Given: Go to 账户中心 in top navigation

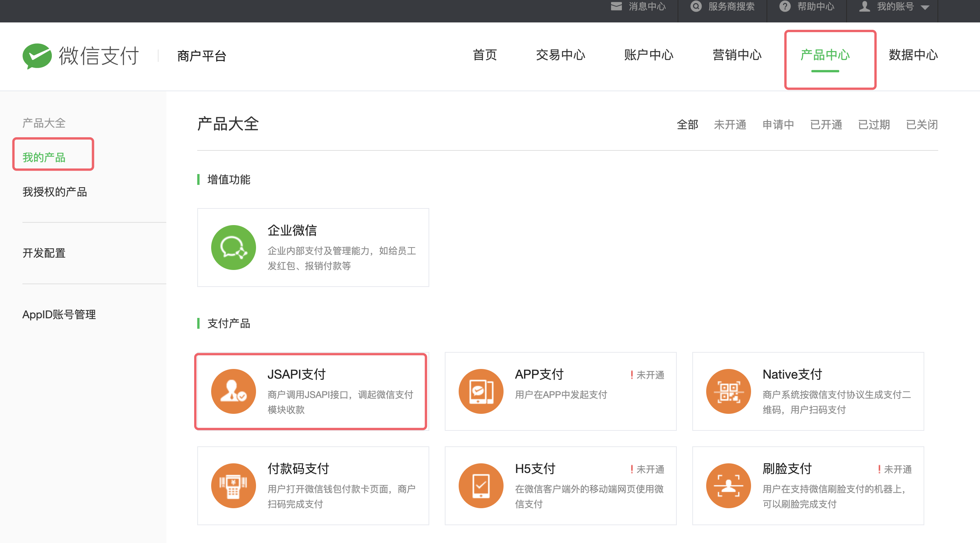Looking at the screenshot, I should coord(649,55).
